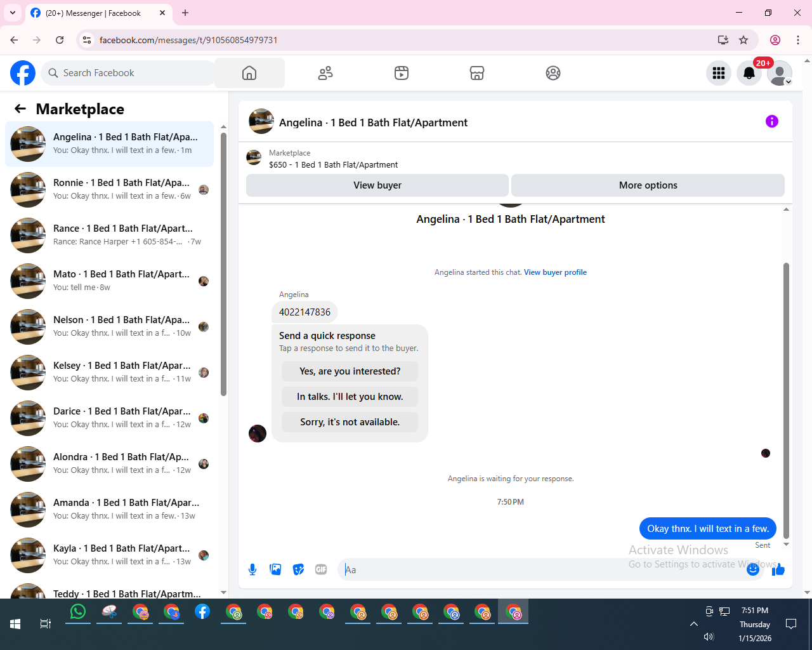
Task: Choose a GIF icon in composer
Action: point(321,569)
